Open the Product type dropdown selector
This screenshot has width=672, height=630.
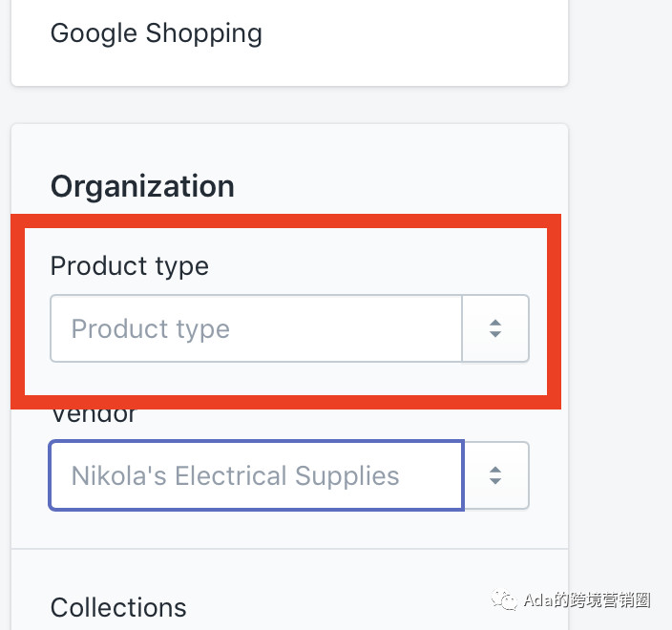click(x=495, y=329)
